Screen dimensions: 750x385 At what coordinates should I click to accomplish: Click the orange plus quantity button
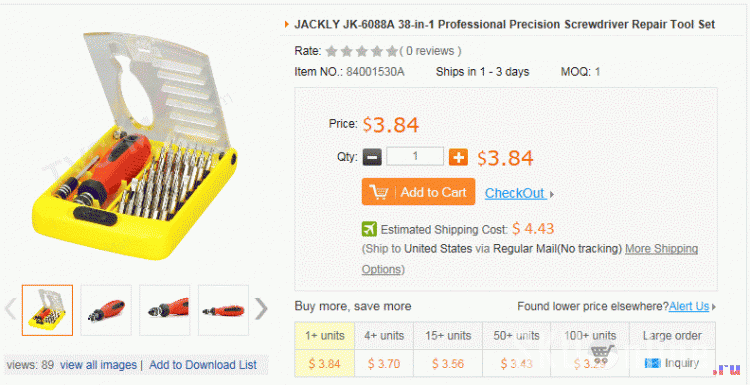coord(458,157)
